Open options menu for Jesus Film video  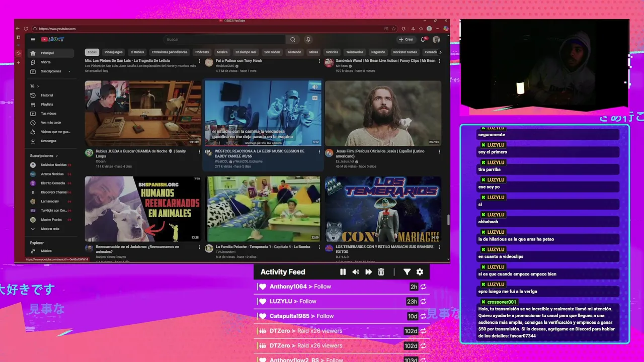tap(439, 151)
